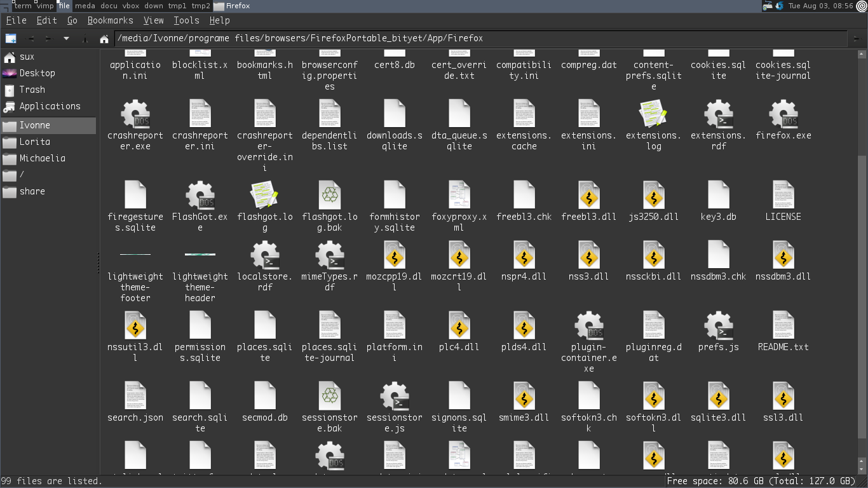Select the dependentlibs.list file icon
This screenshot has width=868, height=488.
pyautogui.click(x=330, y=114)
